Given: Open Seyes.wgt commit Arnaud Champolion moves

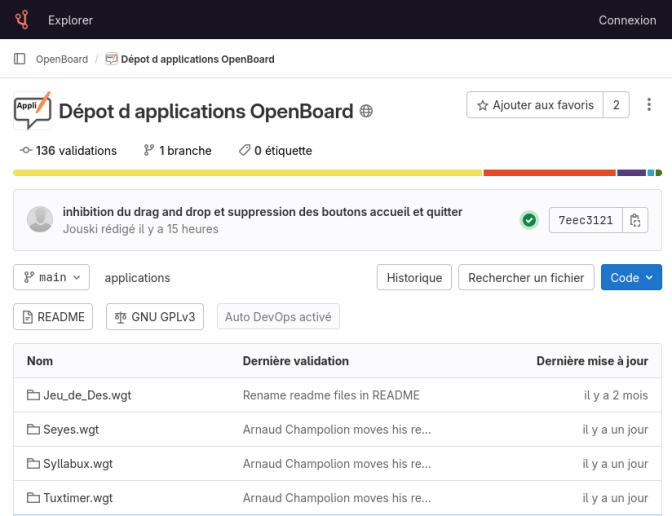Looking at the screenshot, I should (337, 429).
